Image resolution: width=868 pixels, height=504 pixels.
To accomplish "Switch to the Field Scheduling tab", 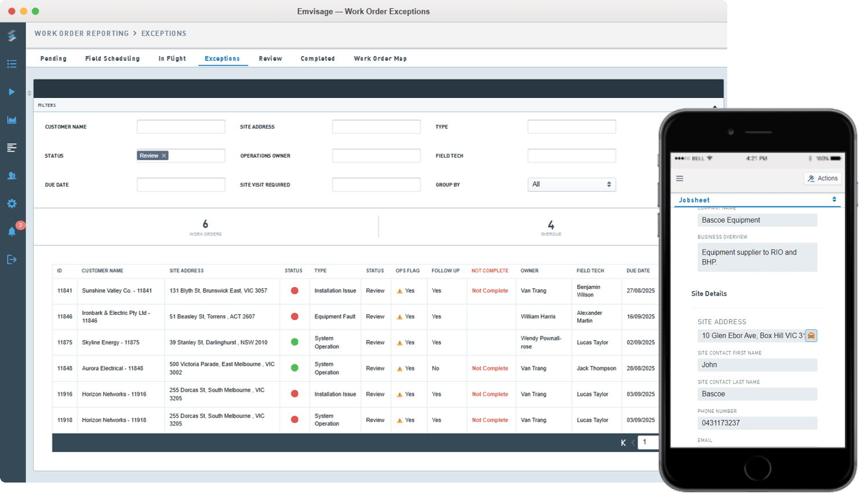I will pyautogui.click(x=112, y=59).
